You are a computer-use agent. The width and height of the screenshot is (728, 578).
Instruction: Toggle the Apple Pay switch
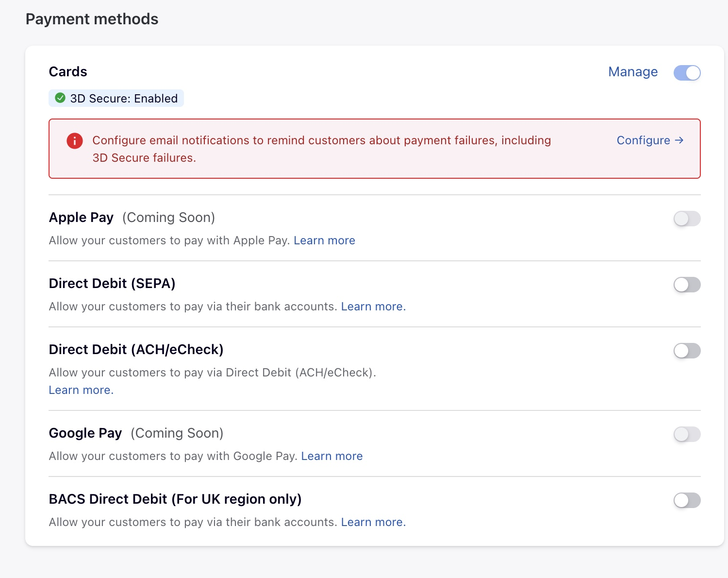click(x=687, y=219)
